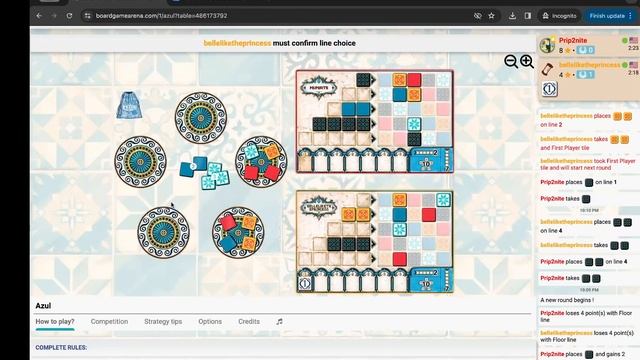Choose pattern line 1 arrow on top board
Image resolution: width=640 pixels, height=360 pixels.
[x=373, y=80]
